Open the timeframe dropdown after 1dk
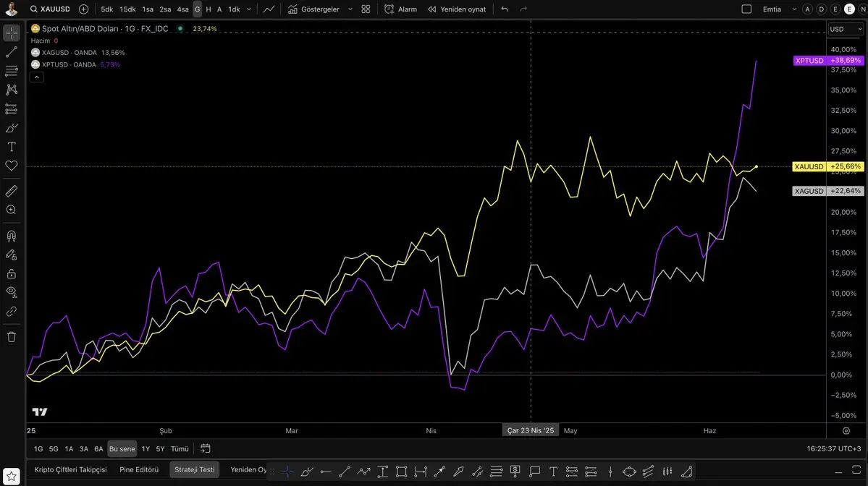 point(249,9)
